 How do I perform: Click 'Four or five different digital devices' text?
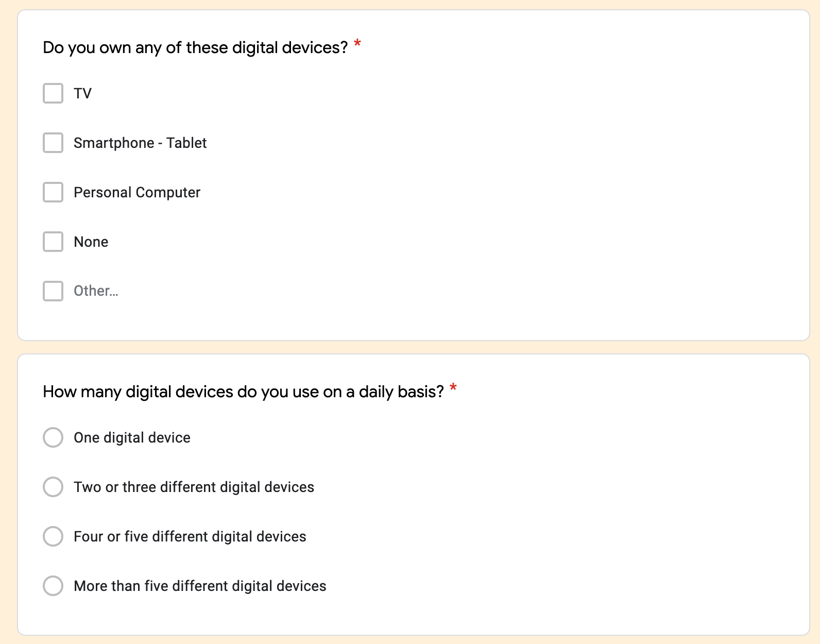pyautogui.click(x=190, y=536)
